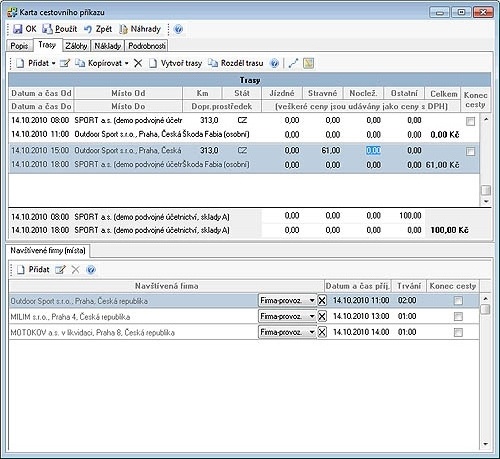Screen dimensions: 500x459
Task: Switch to the Zálohy tab
Action: coord(76,46)
